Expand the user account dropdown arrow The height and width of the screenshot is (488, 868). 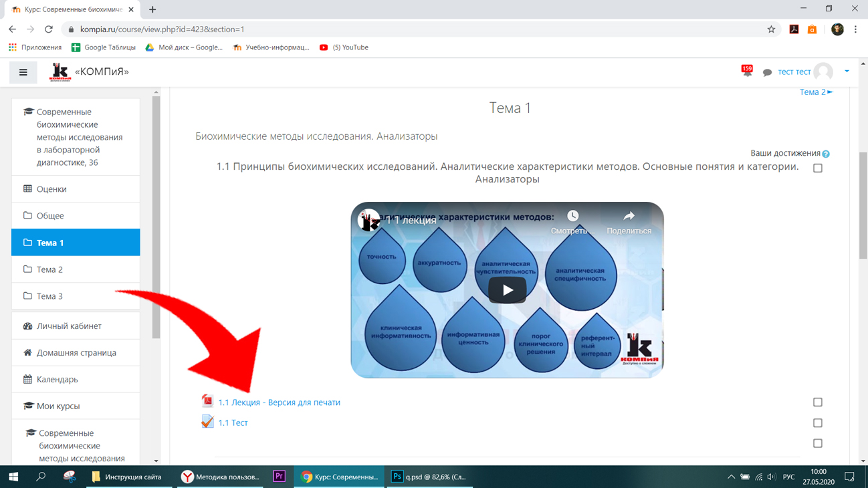[847, 72]
